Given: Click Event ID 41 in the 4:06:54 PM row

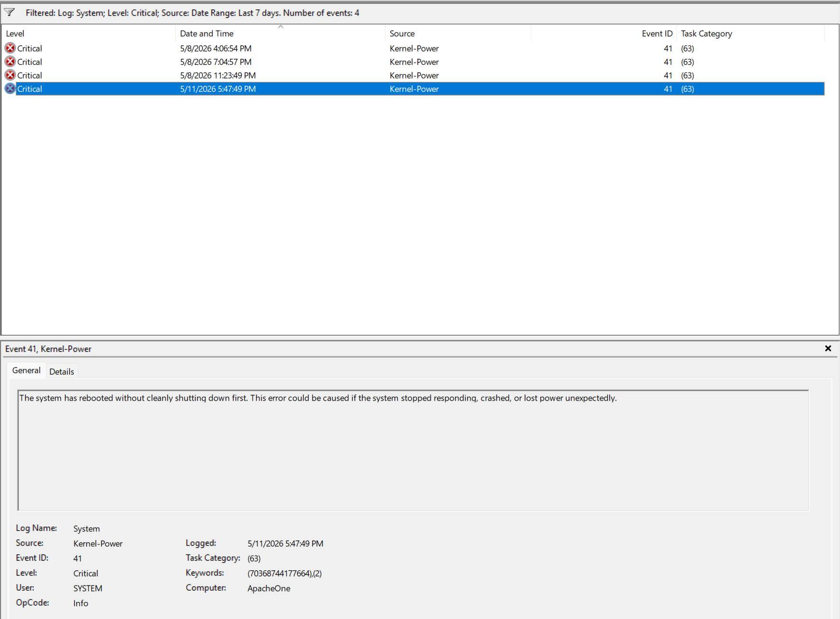Looking at the screenshot, I should tap(668, 48).
